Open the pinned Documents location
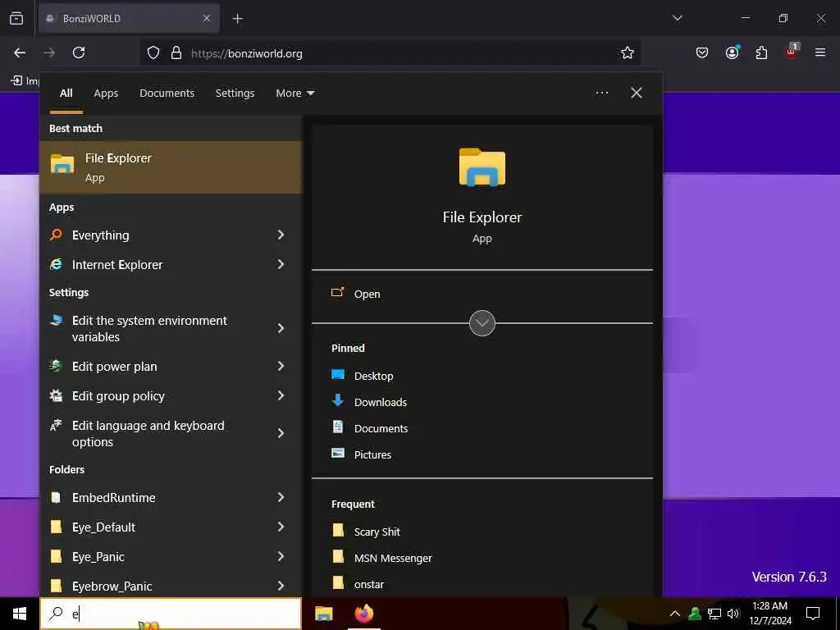The width and height of the screenshot is (840, 630). [x=381, y=428]
